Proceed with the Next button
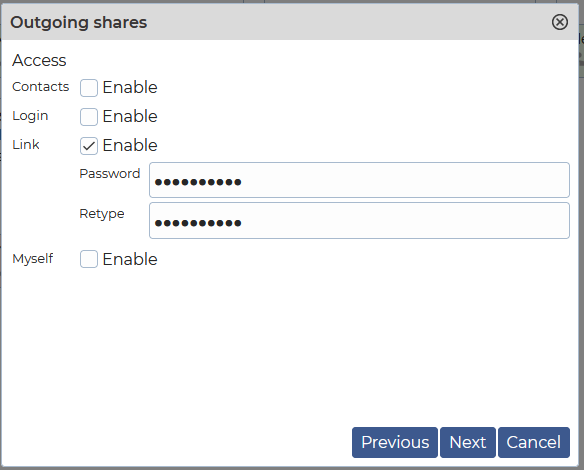The height and width of the screenshot is (470, 584). (x=467, y=442)
